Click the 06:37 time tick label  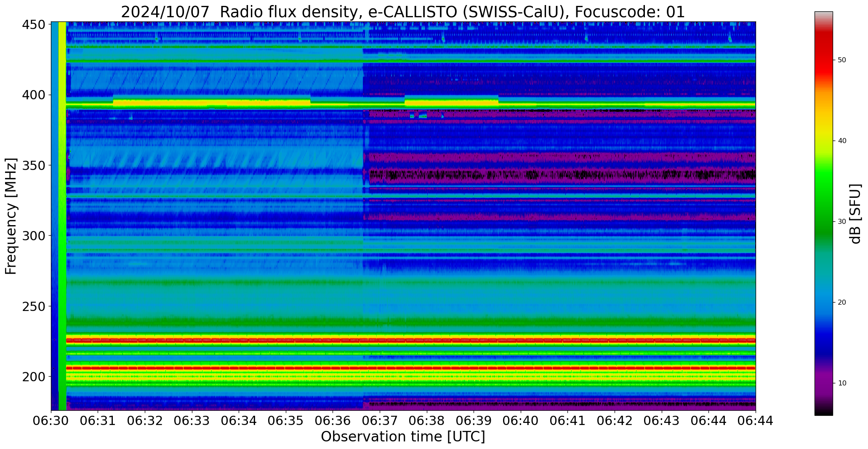coord(380,421)
